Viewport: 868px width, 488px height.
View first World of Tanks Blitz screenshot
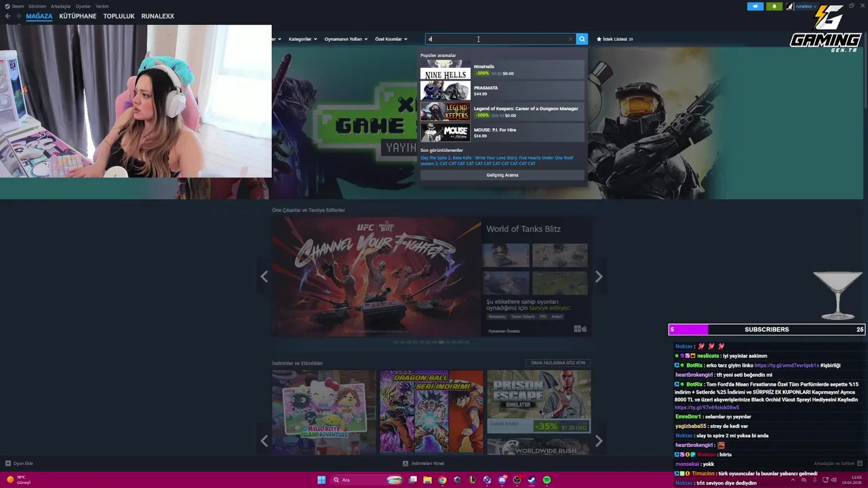(x=506, y=256)
